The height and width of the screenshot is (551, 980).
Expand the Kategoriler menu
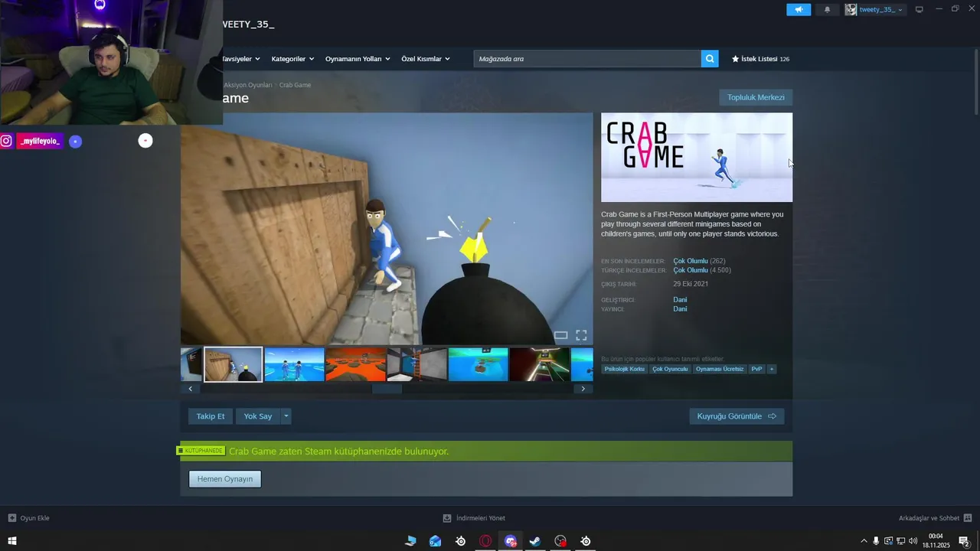[x=292, y=59]
